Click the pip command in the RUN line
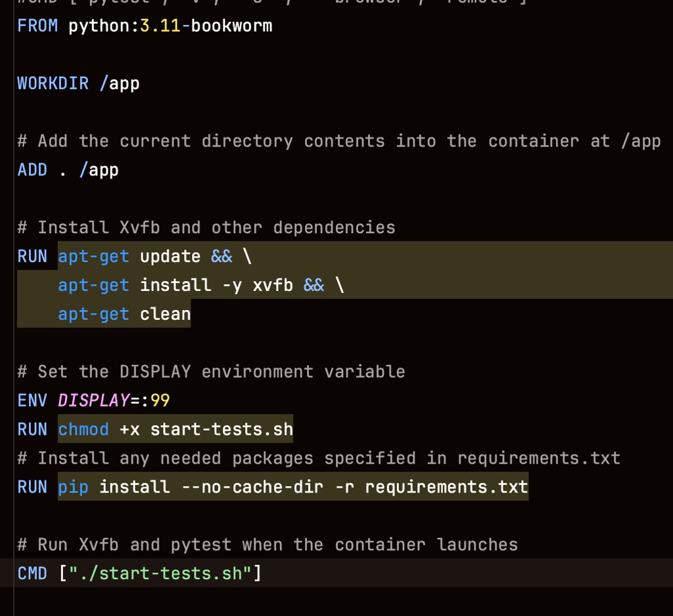This screenshot has height=616, width=673. (73, 487)
